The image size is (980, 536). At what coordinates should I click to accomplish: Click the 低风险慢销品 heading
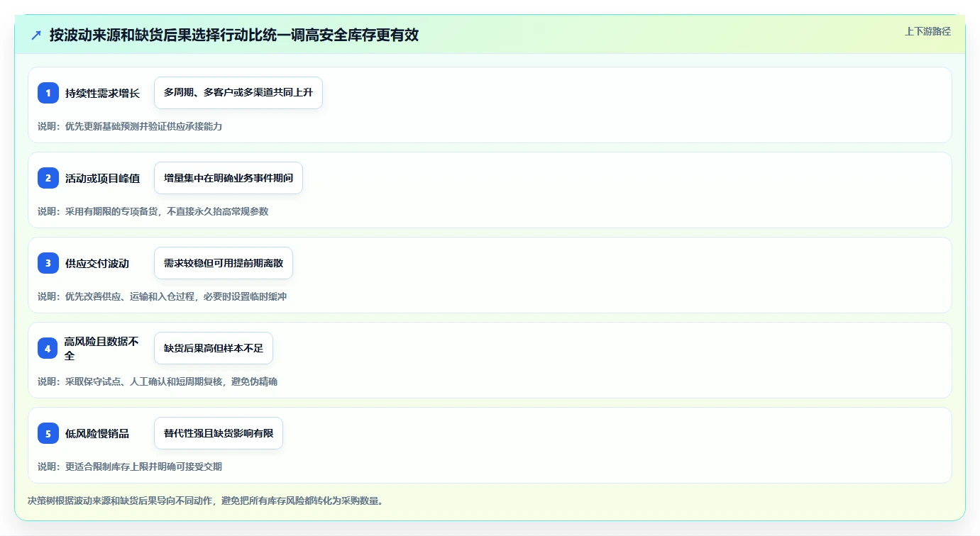coord(97,433)
